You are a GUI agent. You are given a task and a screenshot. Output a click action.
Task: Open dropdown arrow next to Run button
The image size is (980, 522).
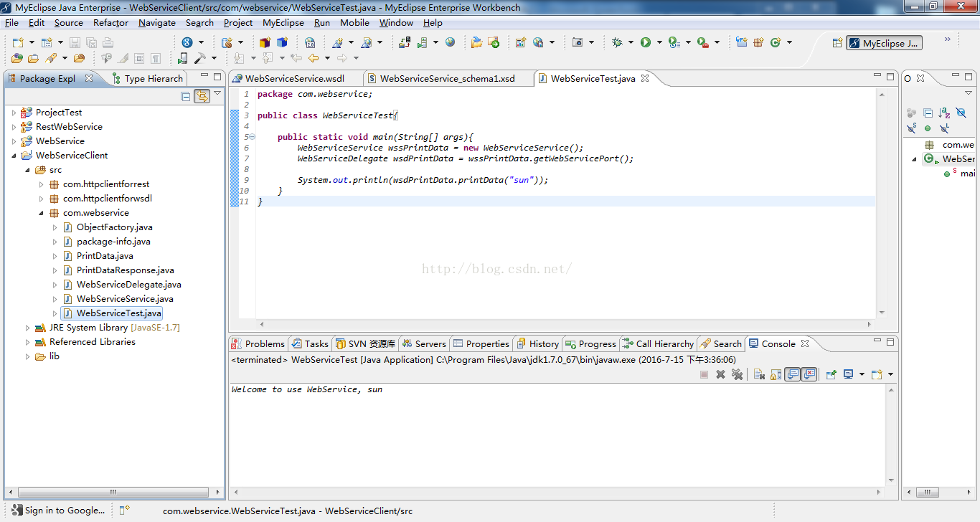(x=659, y=42)
